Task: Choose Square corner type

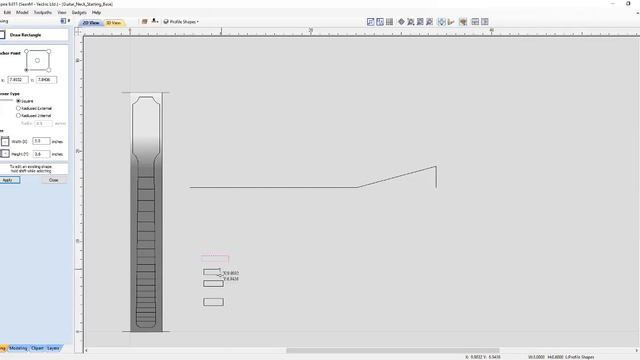Action: point(18,101)
